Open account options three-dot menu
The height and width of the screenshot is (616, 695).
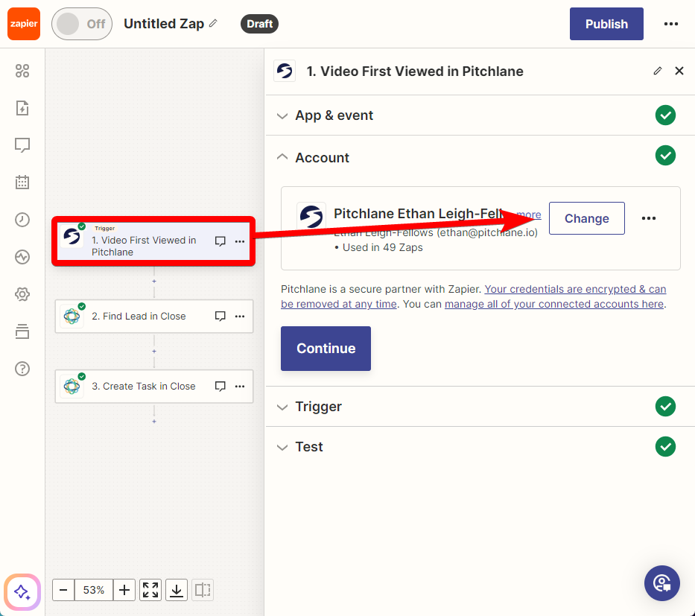tap(649, 218)
